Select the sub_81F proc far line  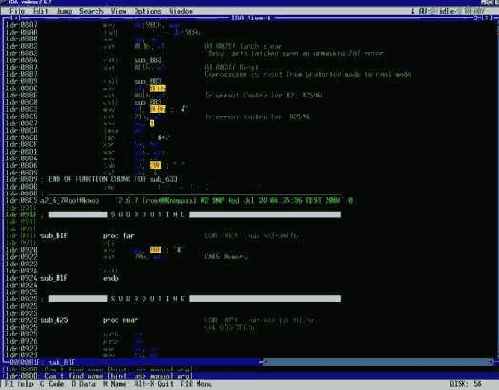87,236
